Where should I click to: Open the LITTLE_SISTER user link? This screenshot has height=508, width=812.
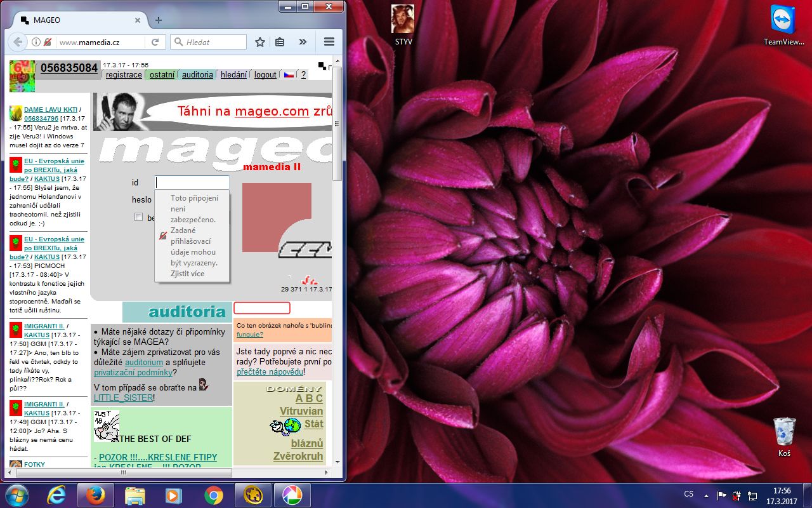[x=123, y=398]
